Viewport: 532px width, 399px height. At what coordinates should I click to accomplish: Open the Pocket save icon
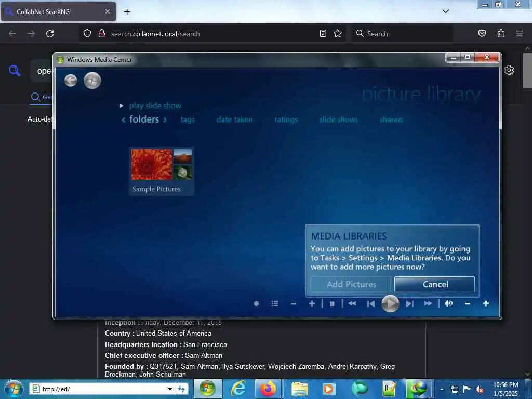482,33
